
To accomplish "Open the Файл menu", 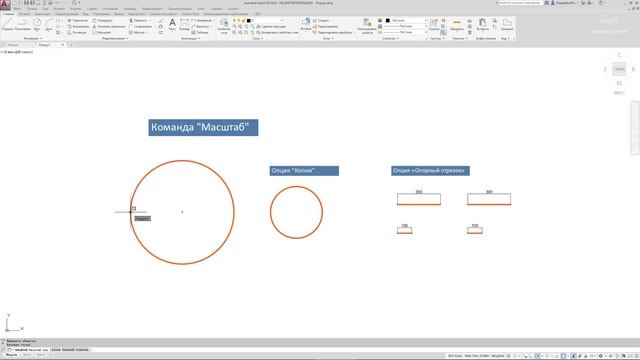I will point(18,9).
